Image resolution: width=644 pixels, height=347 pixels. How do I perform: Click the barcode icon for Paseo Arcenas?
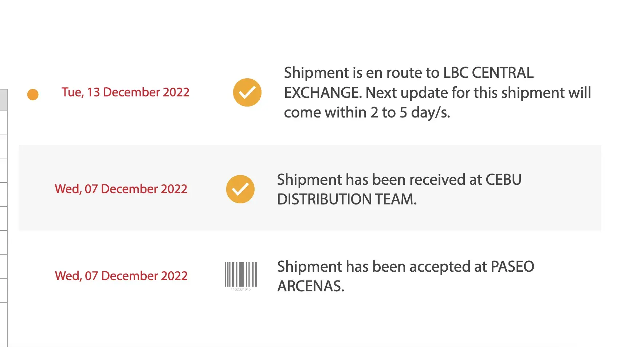[241, 274]
